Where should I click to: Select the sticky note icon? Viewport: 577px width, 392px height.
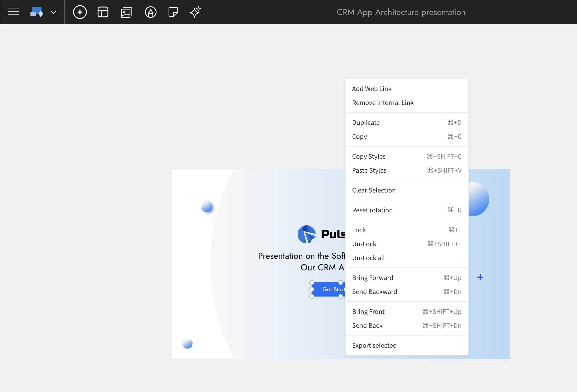173,12
